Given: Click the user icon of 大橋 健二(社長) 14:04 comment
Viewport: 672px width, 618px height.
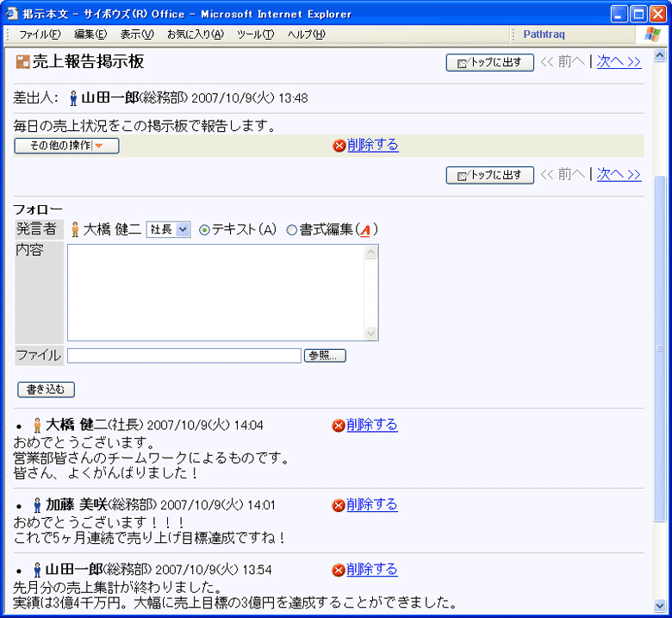Looking at the screenshot, I should coord(37,425).
